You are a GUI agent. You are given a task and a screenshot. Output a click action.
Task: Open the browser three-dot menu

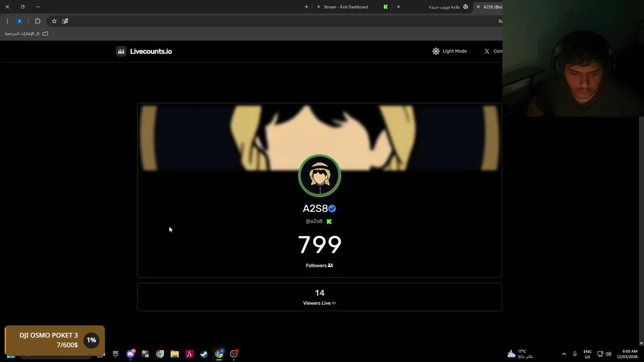[x=7, y=21]
